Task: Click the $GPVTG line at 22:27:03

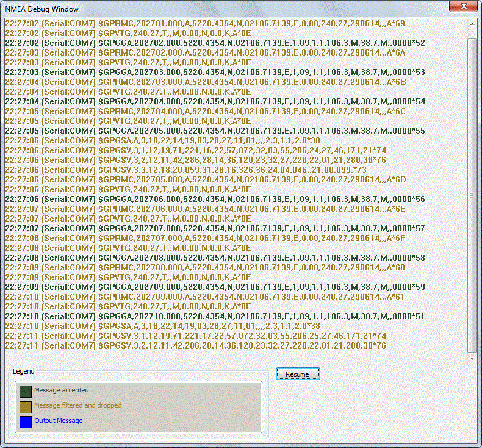Action: tap(128, 62)
